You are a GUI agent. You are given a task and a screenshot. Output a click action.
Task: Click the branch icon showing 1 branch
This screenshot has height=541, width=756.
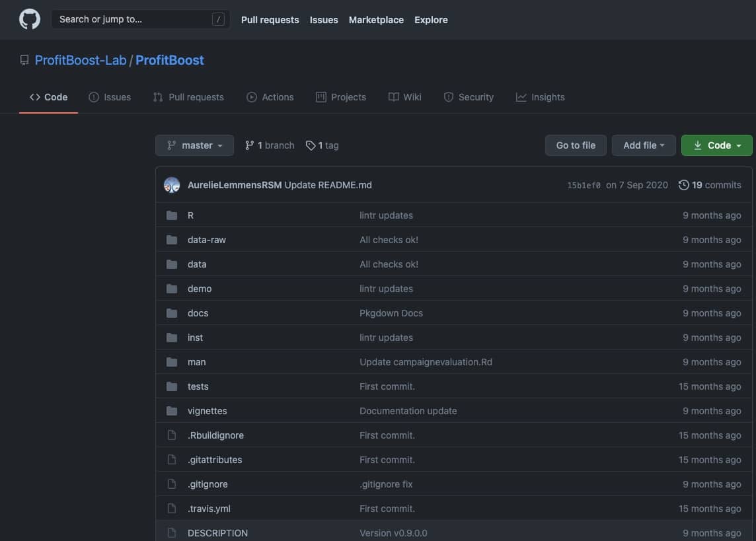(x=249, y=145)
